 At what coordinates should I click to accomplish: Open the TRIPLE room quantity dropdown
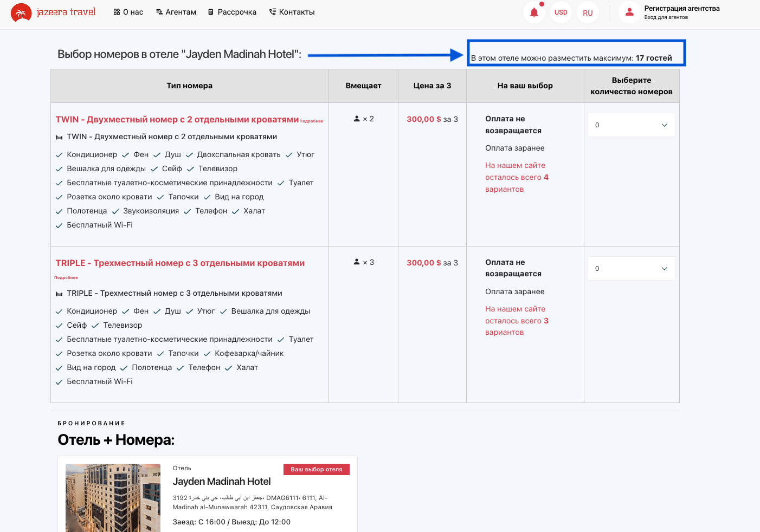pyautogui.click(x=631, y=269)
